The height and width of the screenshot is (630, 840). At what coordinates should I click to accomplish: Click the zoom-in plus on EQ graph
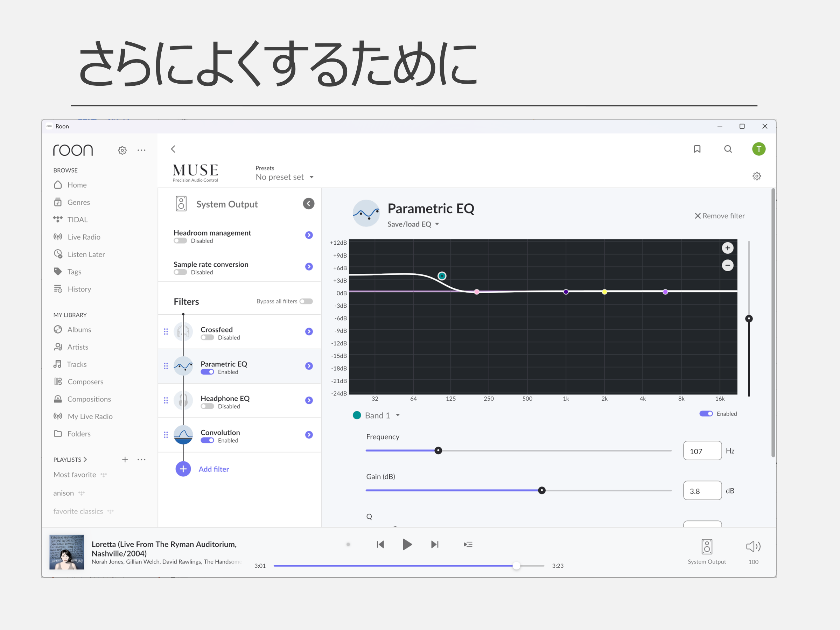click(727, 248)
